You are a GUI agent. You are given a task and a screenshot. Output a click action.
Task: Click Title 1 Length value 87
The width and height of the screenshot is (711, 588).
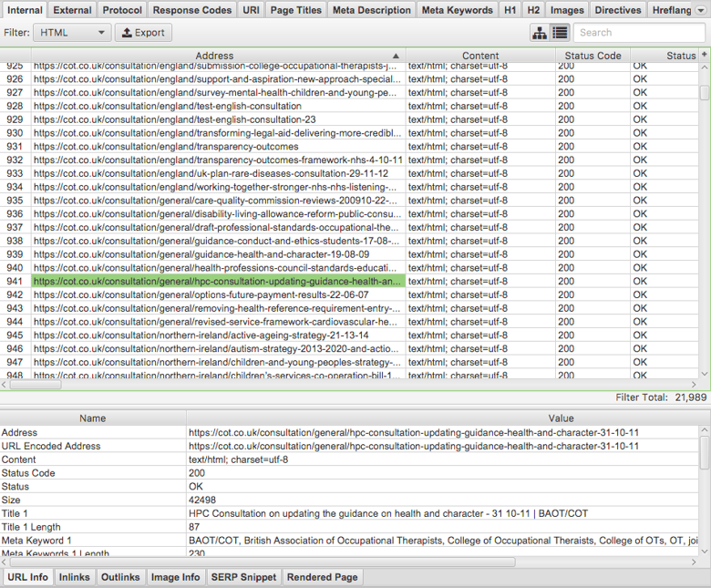pos(194,527)
